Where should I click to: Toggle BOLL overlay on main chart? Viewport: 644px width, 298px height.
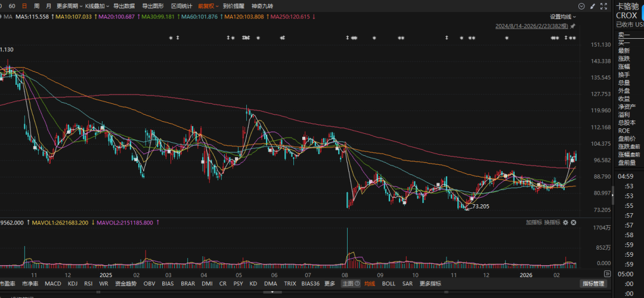(x=388, y=284)
